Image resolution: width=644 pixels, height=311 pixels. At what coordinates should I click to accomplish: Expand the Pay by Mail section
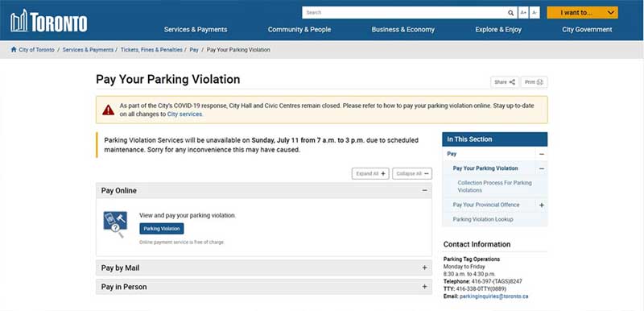pyautogui.click(x=425, y=267)
